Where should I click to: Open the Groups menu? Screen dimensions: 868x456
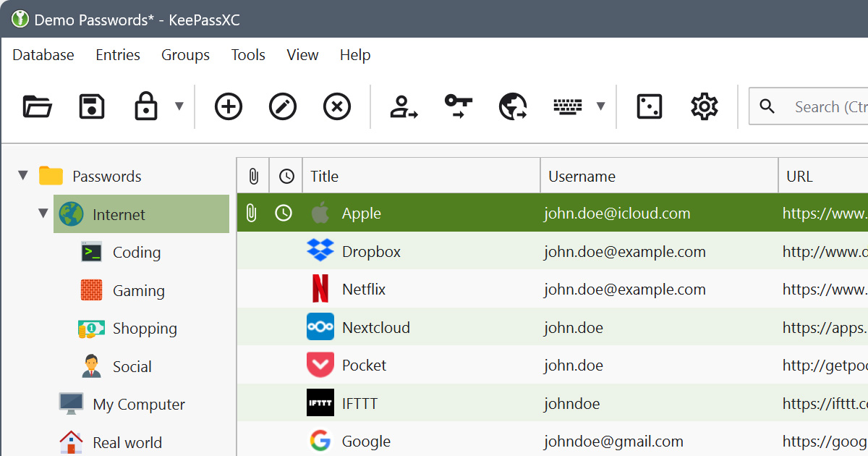[185, 55]
